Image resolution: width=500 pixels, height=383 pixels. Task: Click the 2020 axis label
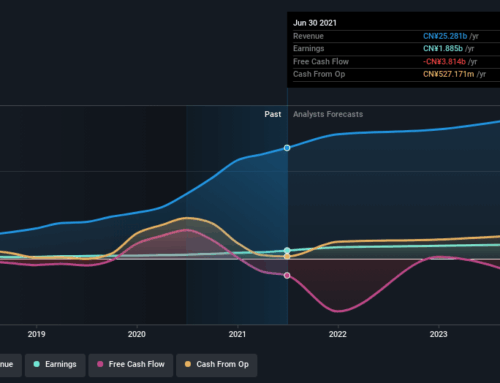(x=137, y=334)
